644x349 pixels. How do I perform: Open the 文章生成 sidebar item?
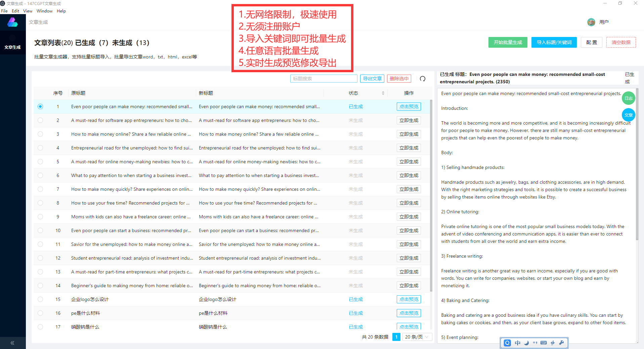point(12,47)
